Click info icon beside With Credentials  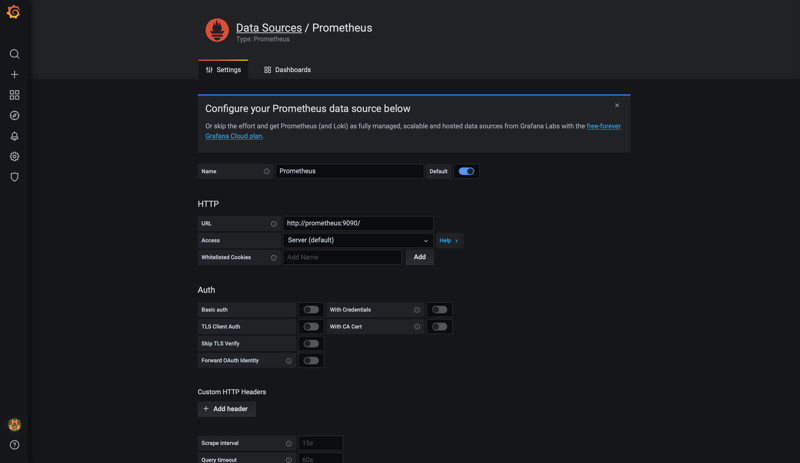pyautogui.click(x=417, y=310)
